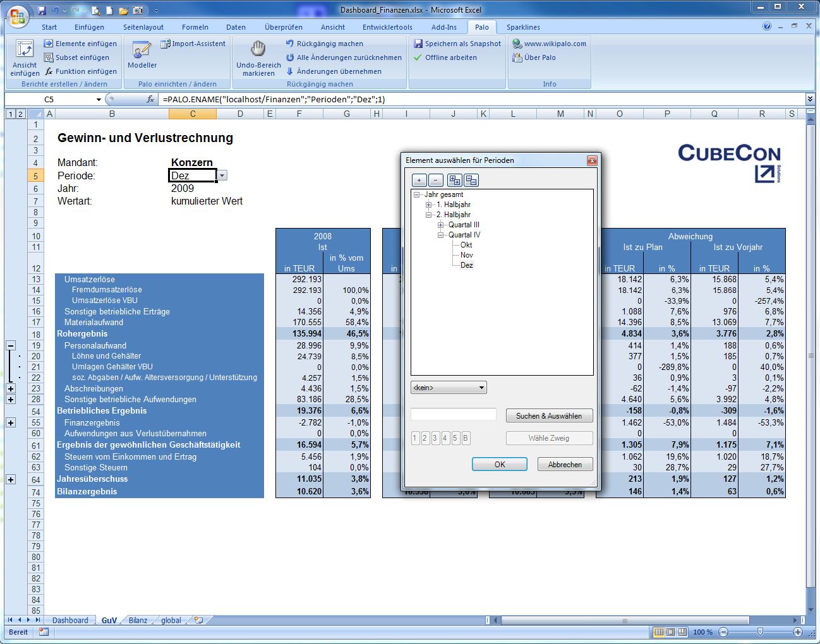Screen dimensions: 820x644
Task: Click the Suchen & Auswählen button
Action: [548, 415]
